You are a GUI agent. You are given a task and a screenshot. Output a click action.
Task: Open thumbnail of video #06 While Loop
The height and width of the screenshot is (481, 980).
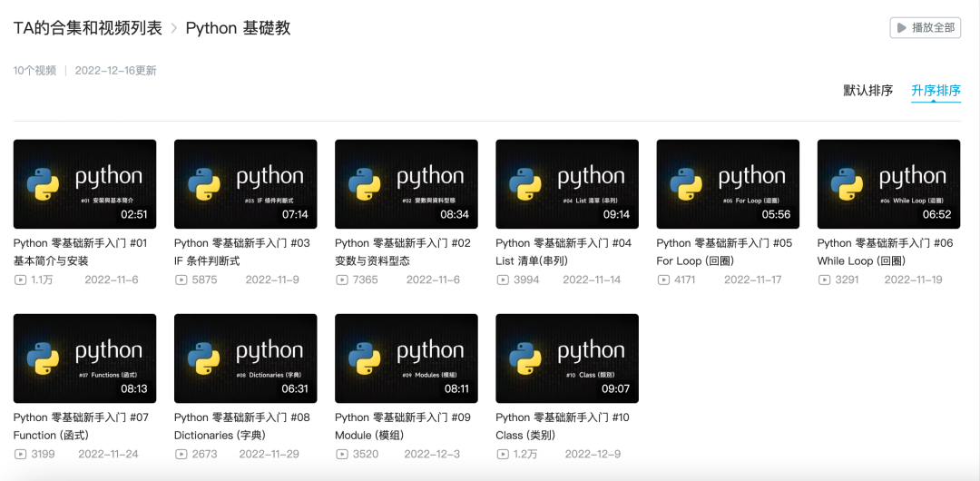888,184
